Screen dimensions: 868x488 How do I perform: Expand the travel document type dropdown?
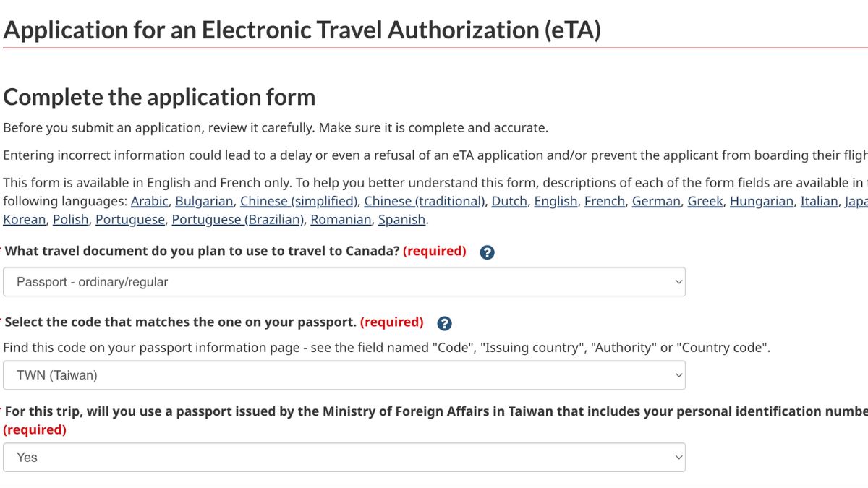pyautogui.click(x=344, y=282)
